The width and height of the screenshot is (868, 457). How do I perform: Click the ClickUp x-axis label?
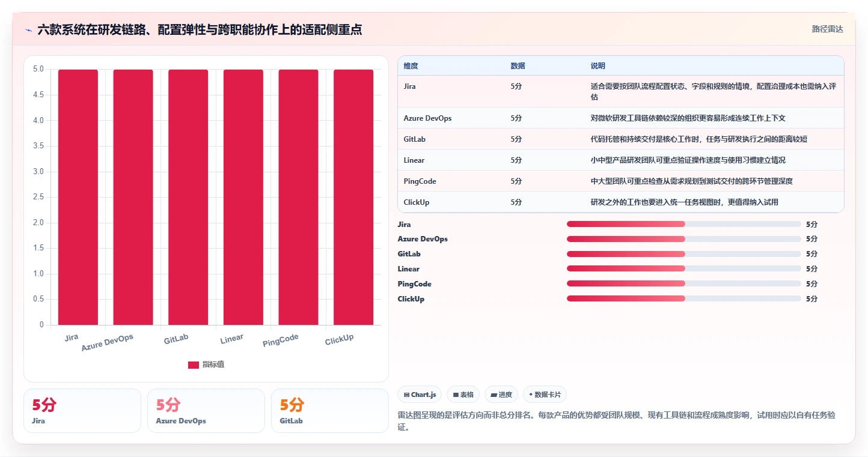(340, 340)
